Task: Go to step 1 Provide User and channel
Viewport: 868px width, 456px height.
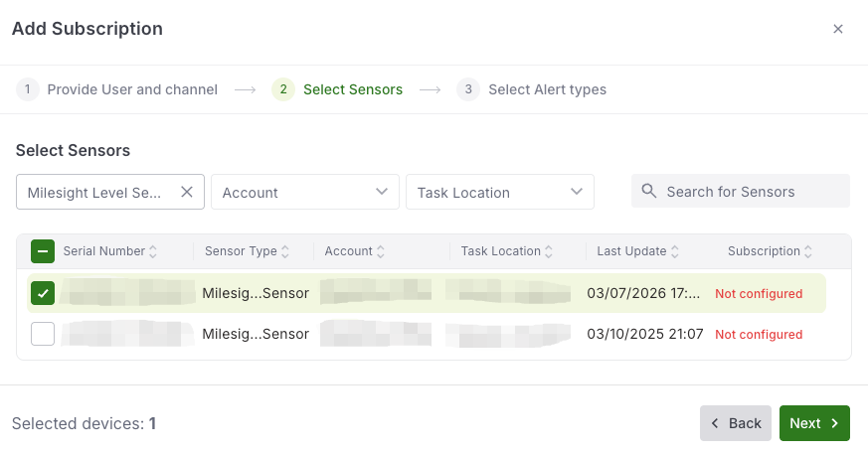Action: (116, 89)
